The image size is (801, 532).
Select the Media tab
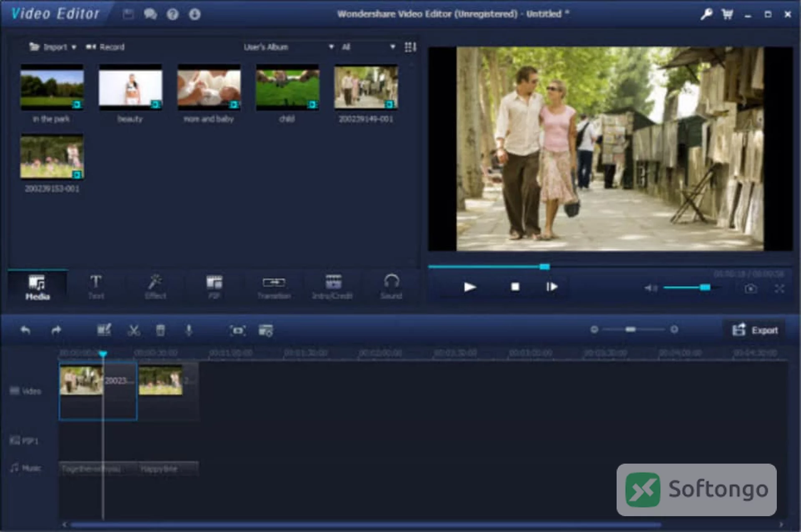pyautogui.click(x=38, y=287)
